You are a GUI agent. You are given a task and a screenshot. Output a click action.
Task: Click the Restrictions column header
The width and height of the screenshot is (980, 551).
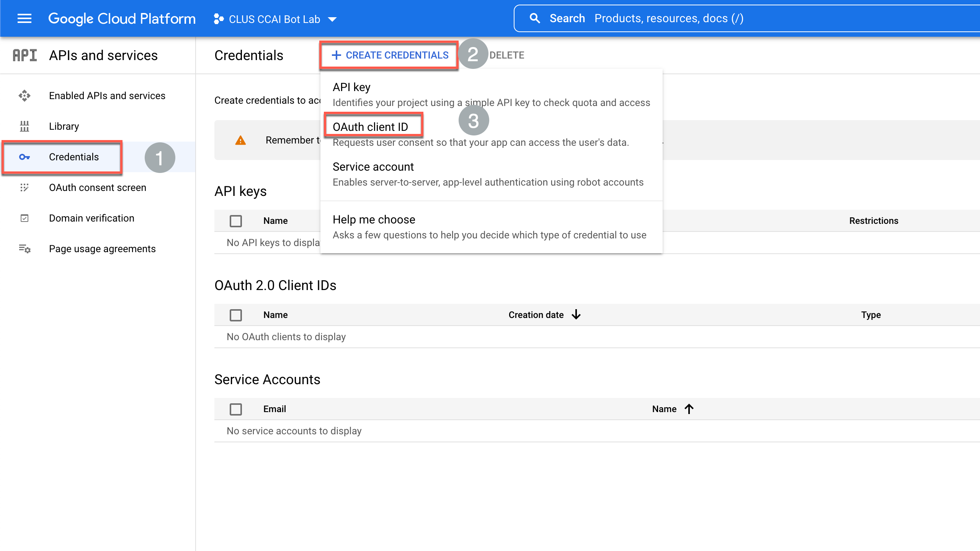874,221
